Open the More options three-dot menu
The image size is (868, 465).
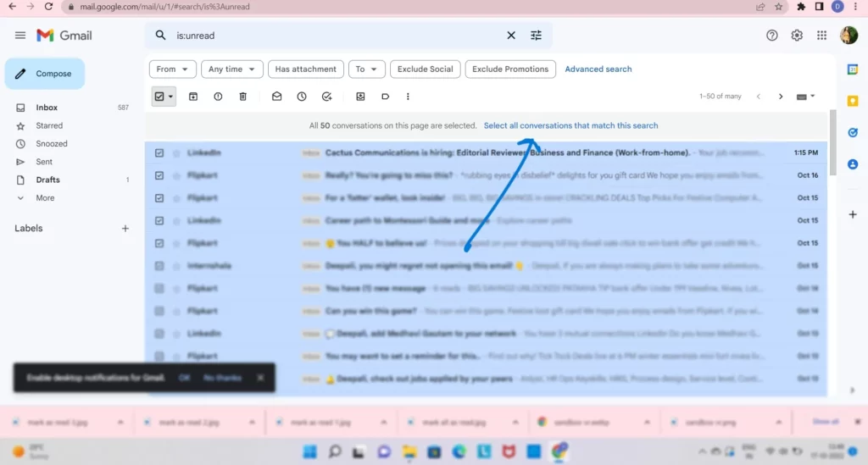click(x=408, y=97)
